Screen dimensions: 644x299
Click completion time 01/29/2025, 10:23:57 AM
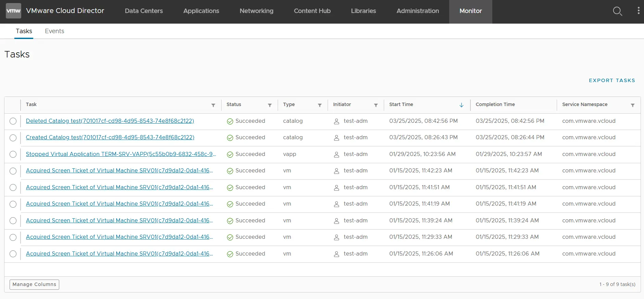click(x=509, y=154)
